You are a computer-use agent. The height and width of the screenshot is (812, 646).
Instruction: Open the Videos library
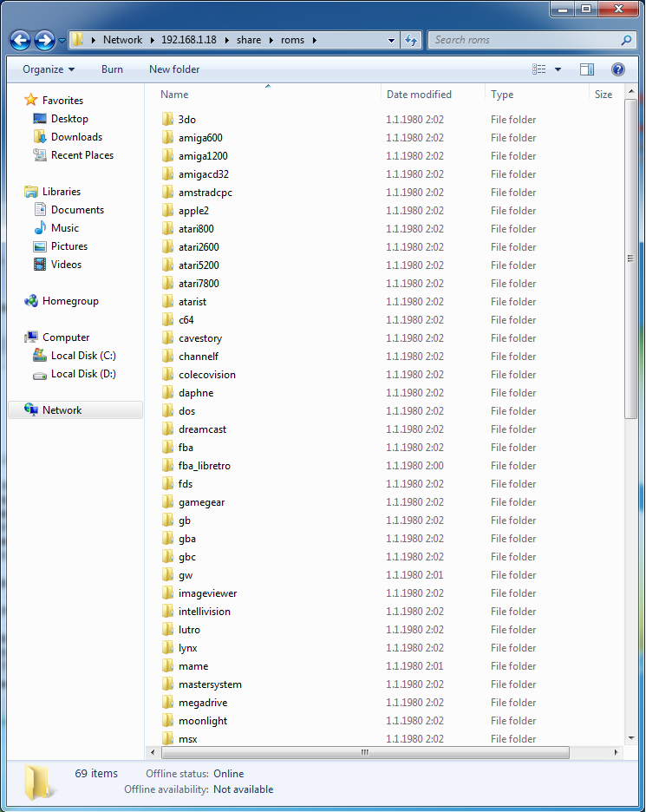66,264
